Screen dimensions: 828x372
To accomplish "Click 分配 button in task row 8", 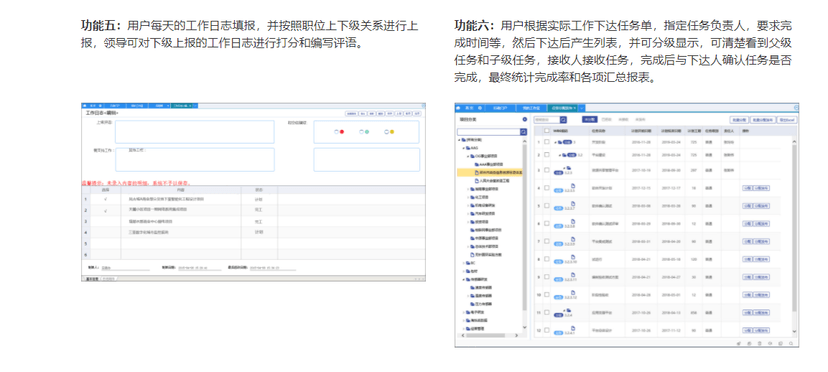I will pos(747,259).
